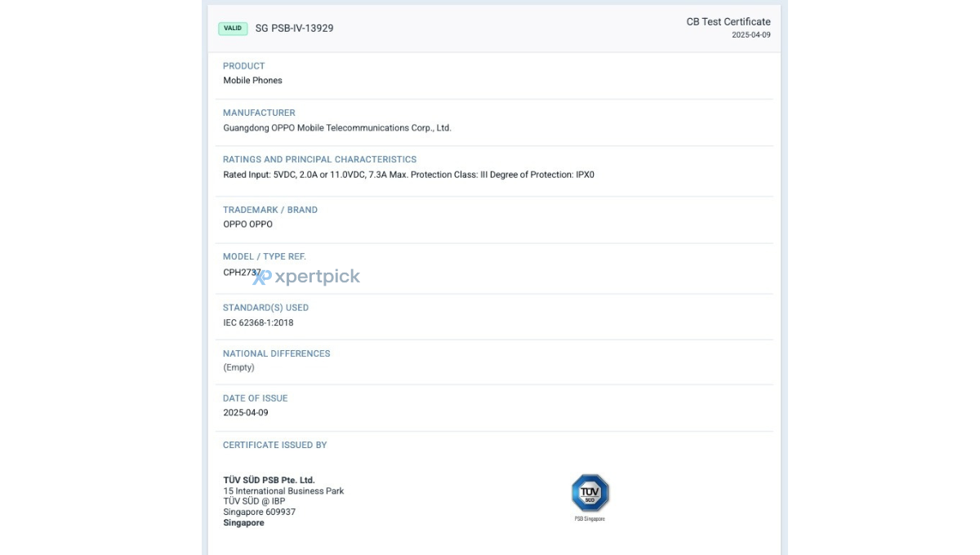Select the 2025-04-09 date of issue value
Screen dimensions: 980x555
[246, 413]
